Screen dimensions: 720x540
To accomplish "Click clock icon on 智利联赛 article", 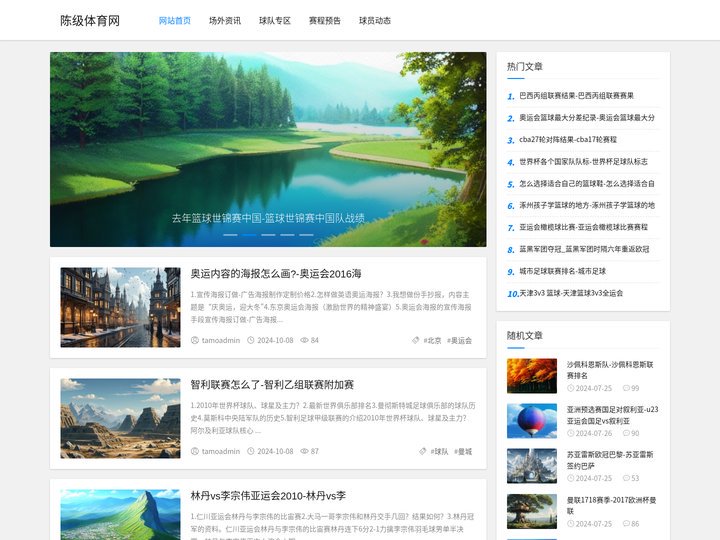I will (x=251, y=451).
